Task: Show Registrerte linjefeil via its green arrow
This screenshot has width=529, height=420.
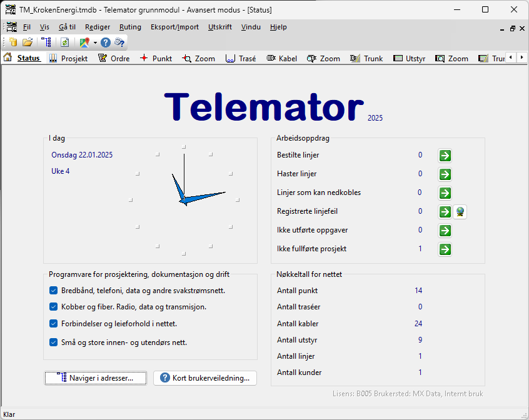Action: pyautogui.click(x=445, y=212)
